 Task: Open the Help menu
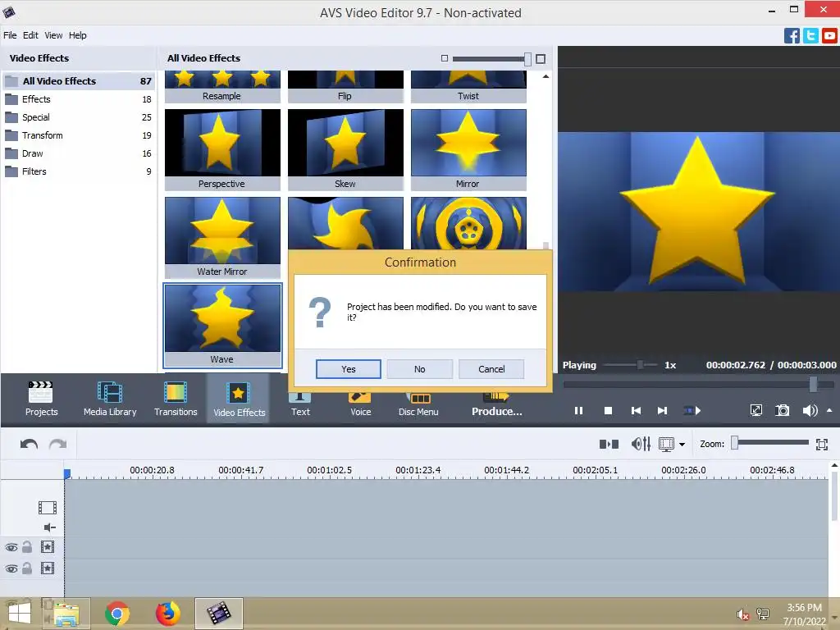click(x=78, y=35)
